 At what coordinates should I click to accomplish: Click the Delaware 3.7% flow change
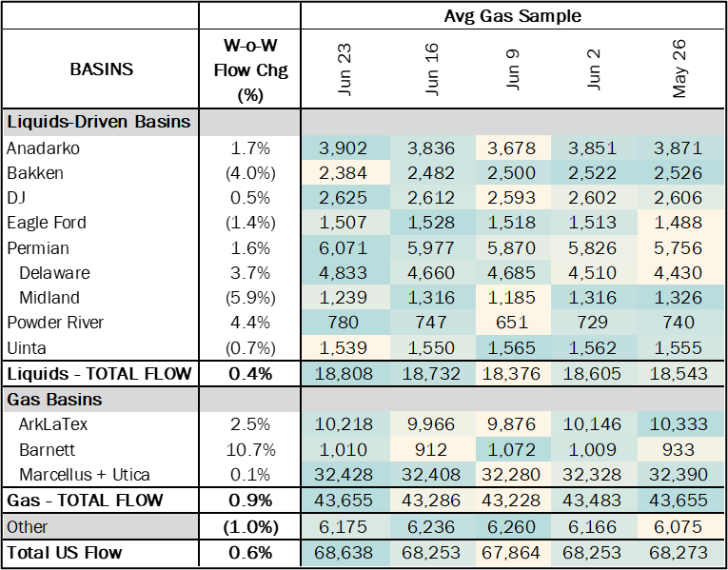click(x=250, y=272)
